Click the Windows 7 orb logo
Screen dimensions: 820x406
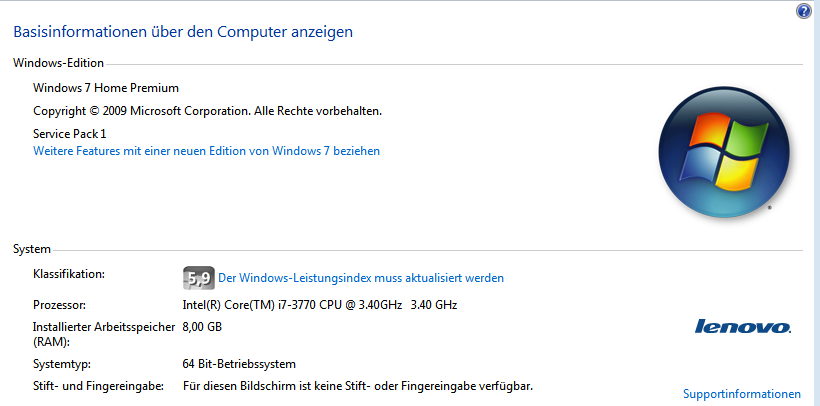pyautogui.click(x=724, y=152)
